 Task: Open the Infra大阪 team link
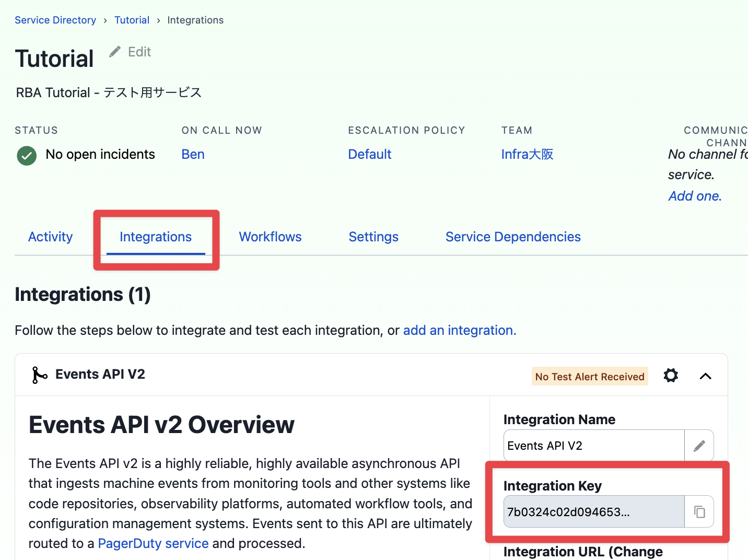click(x=527, y=154)
